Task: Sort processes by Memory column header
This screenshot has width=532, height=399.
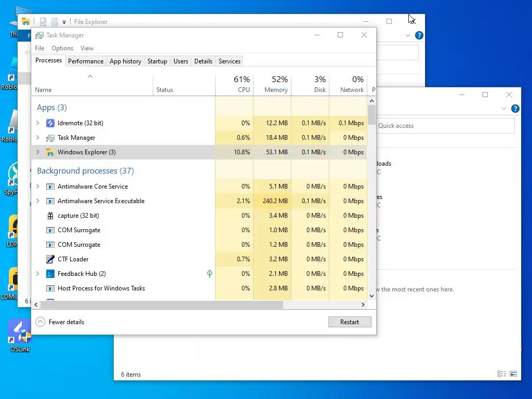Action: point(272,84)
